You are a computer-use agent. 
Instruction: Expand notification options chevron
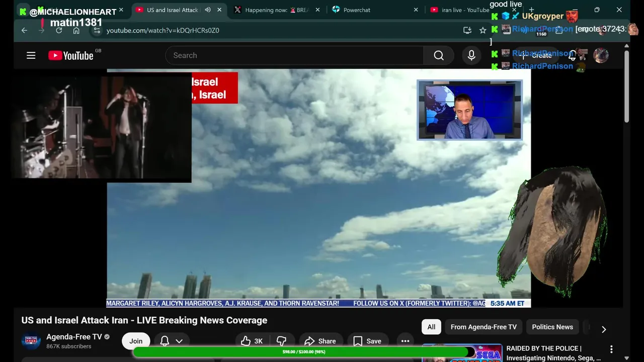179,341
